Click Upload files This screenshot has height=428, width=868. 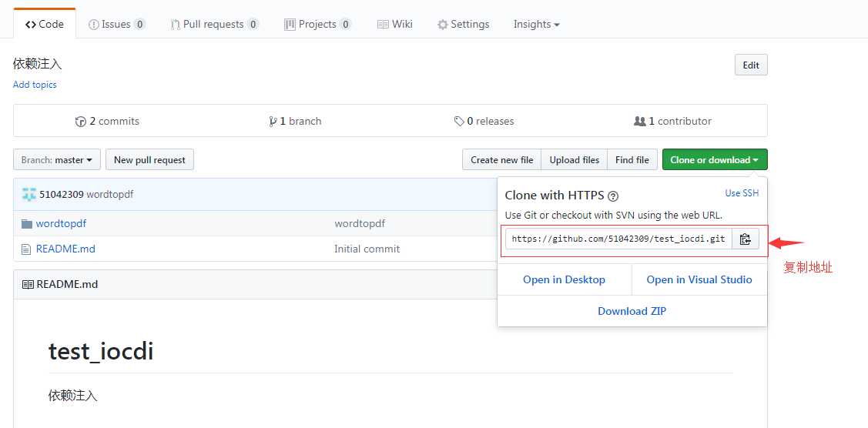pyautogui.click(x=574, y=160)
